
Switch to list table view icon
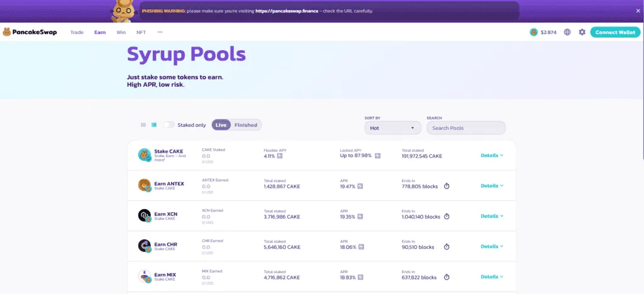153,125
